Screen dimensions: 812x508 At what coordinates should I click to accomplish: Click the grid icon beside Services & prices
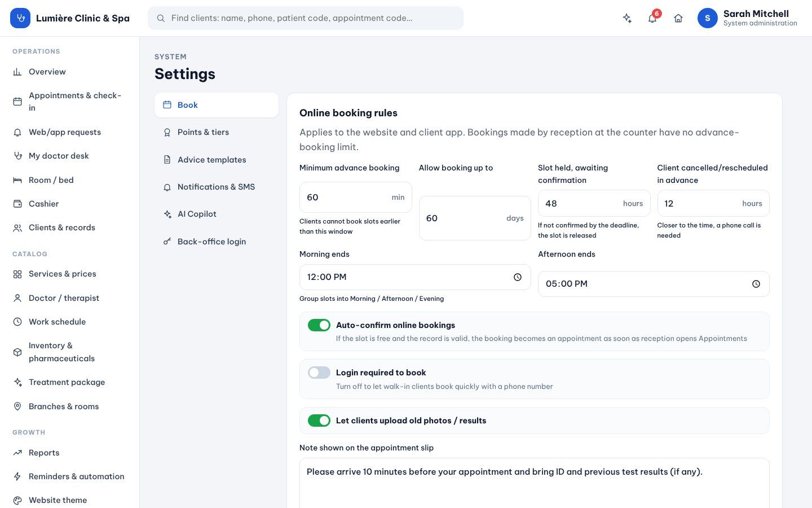pos(17,274)
